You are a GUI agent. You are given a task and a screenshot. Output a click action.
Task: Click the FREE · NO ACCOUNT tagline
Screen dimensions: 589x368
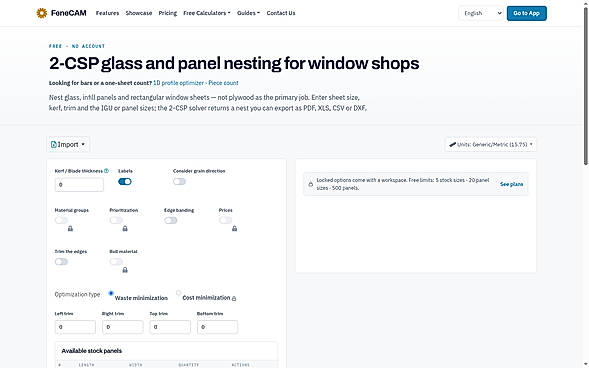pos(77,46)
